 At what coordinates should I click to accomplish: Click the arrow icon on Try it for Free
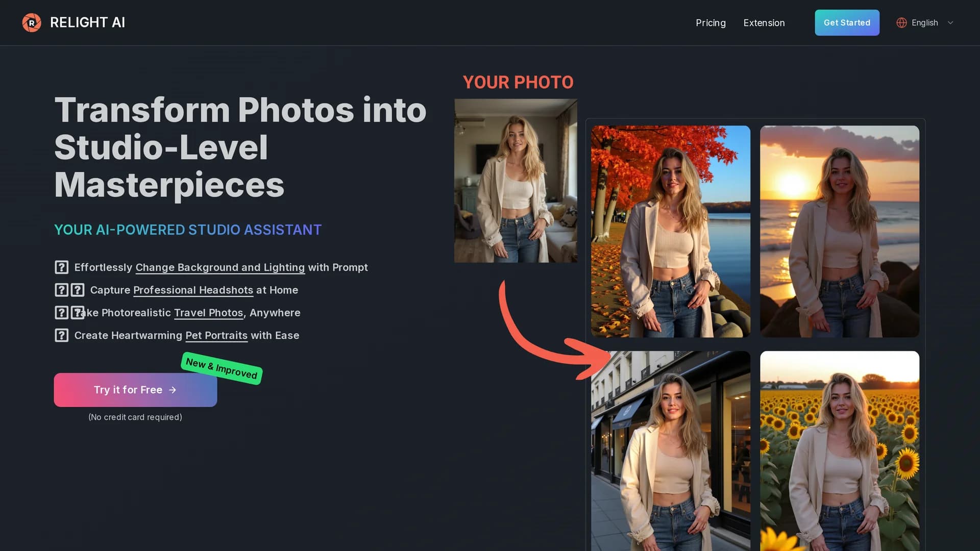(173, 390)
